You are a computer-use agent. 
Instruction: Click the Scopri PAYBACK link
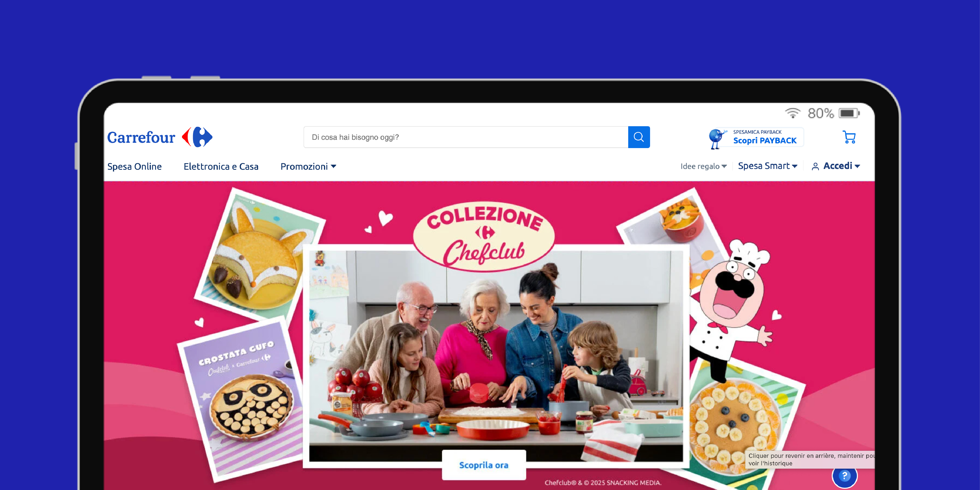(765, 141)
